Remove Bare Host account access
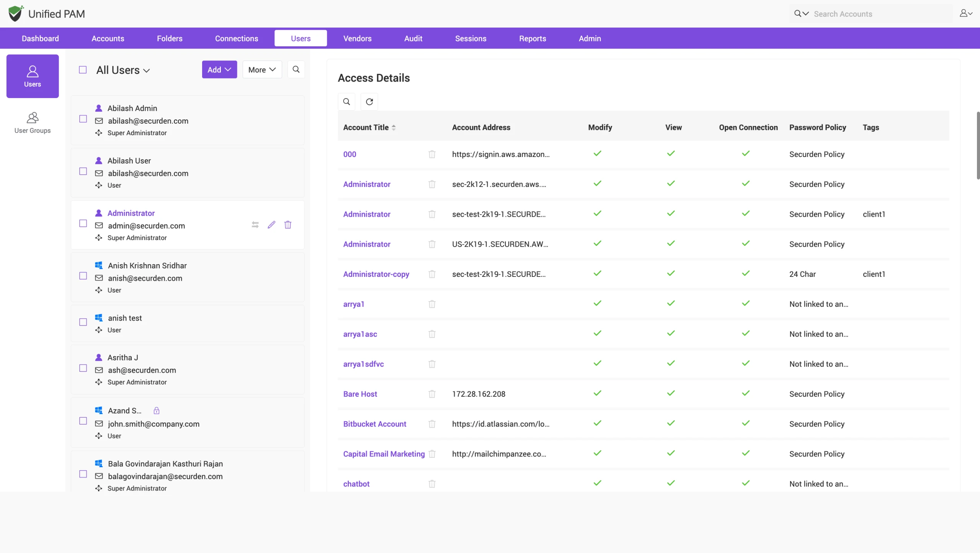This screenshot has height=553, width=980. [x=432, y=394]
